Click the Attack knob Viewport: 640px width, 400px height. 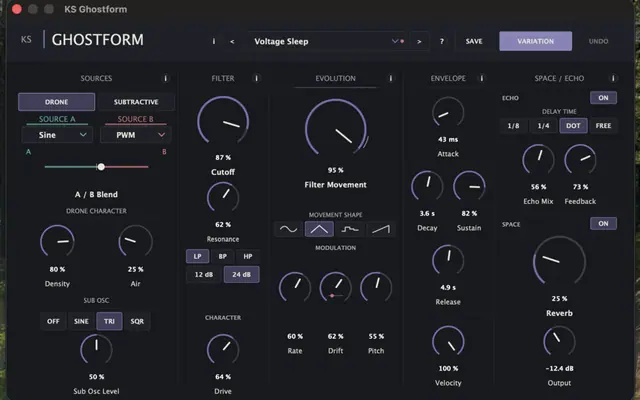(x=448, y=113)
